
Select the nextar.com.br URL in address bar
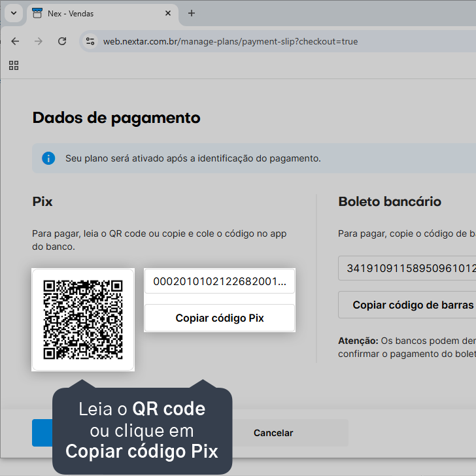[230, 41]
